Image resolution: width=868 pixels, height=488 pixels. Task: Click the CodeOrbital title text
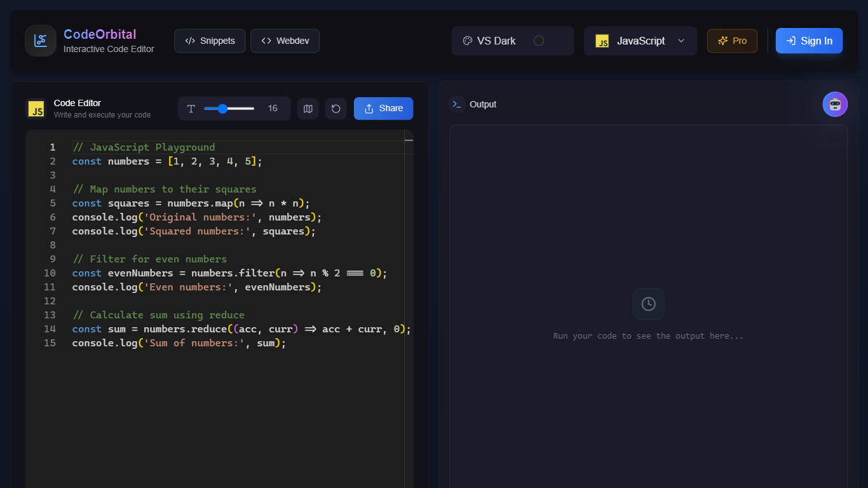point(100,34)
